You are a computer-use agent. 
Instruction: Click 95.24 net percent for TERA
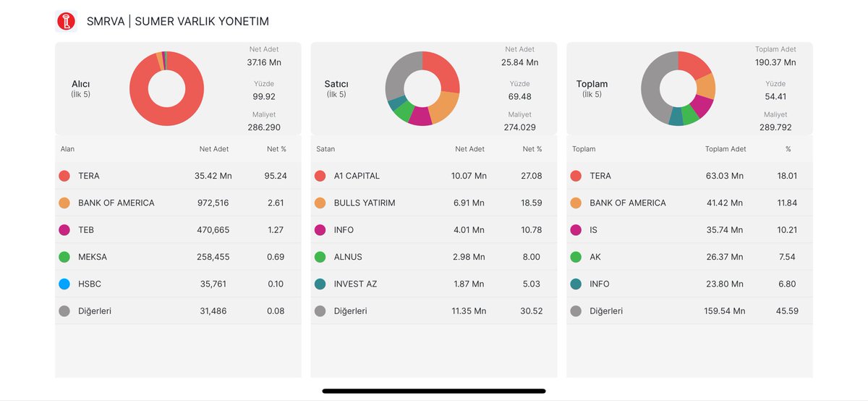pos(276,176)
